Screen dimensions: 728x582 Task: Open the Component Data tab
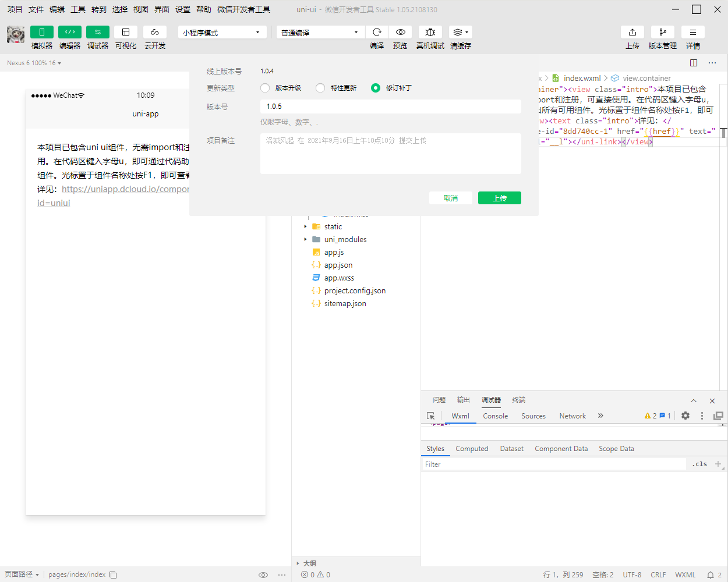pos(561,449)
